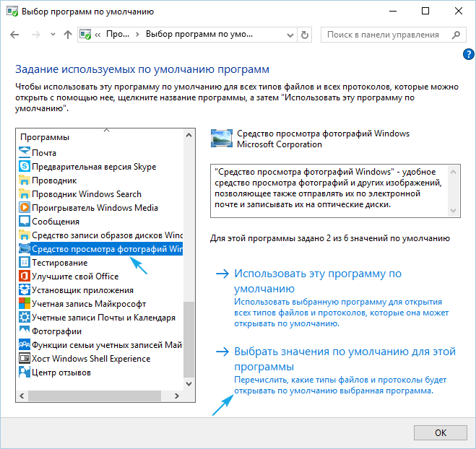The width and height of the screenshot is (476, 449).
Task: Click the Windows Media Player icon
Action: click(24, 208)
